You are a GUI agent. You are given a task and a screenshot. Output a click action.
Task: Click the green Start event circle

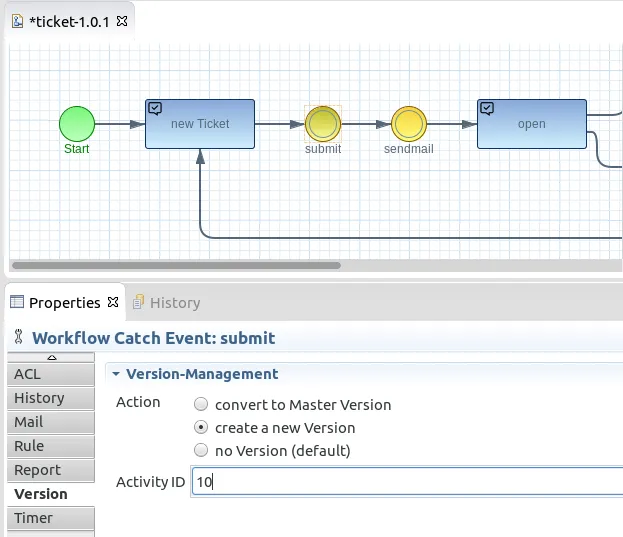tap(77, 124)
